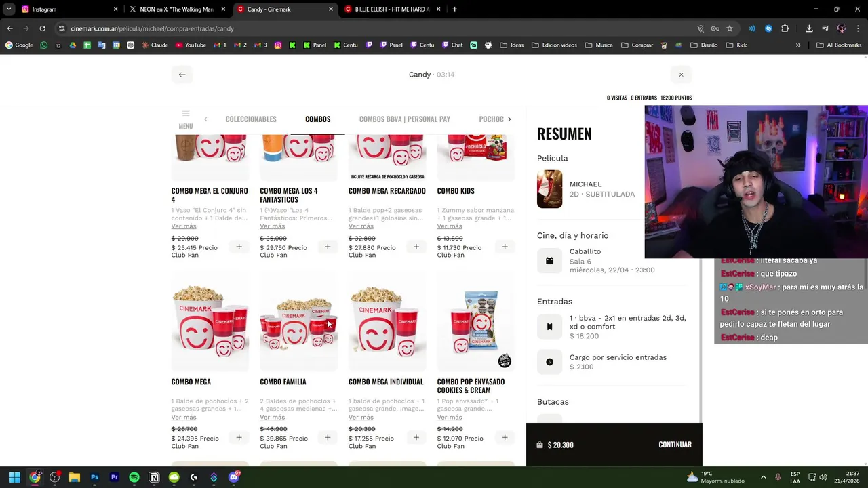
Task: Open a new browser tab
Action: click(x=454, y=9)
